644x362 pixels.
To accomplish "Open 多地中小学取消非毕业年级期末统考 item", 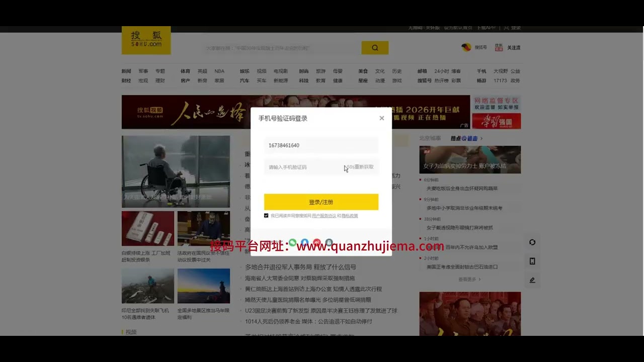I will (464, 208).
